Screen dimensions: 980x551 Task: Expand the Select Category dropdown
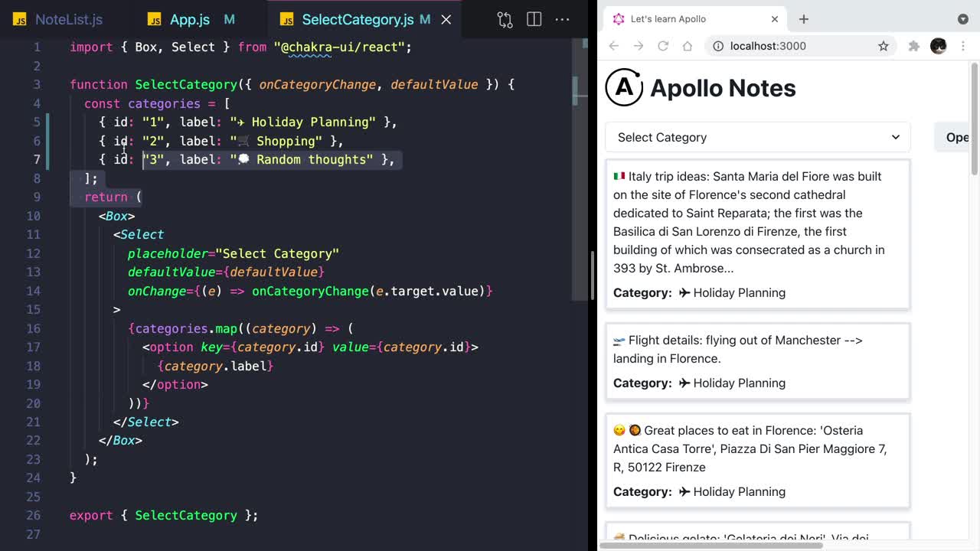pos(757,138)
